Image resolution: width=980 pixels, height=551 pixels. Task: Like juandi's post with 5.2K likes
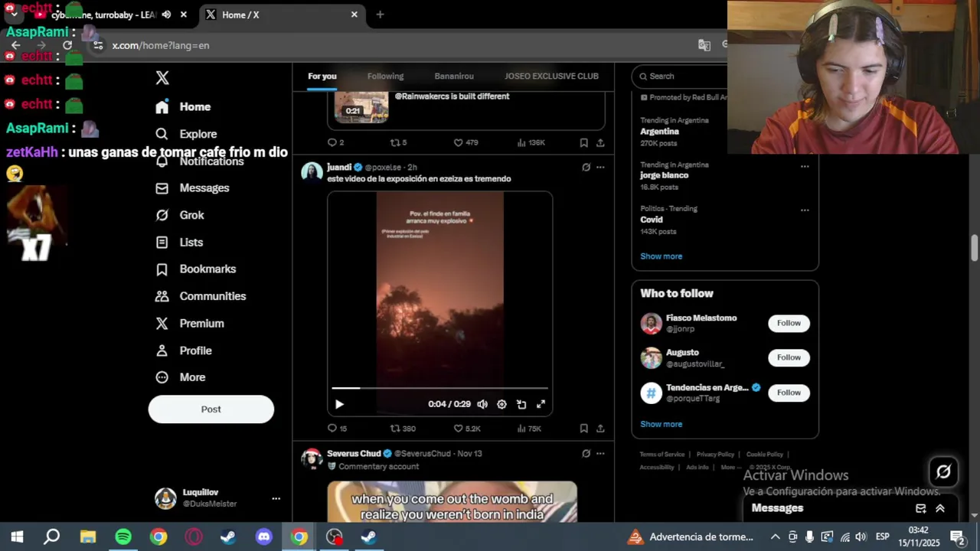(467, 429)
